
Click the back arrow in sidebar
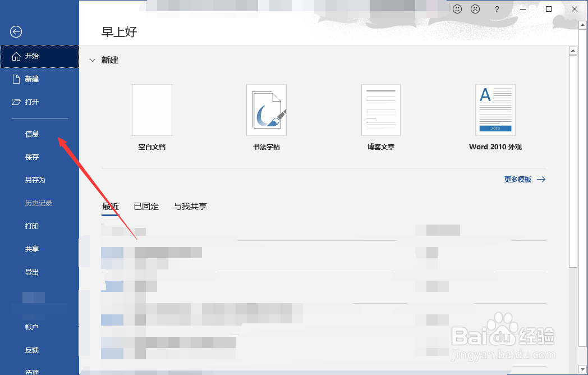(15, 31)
